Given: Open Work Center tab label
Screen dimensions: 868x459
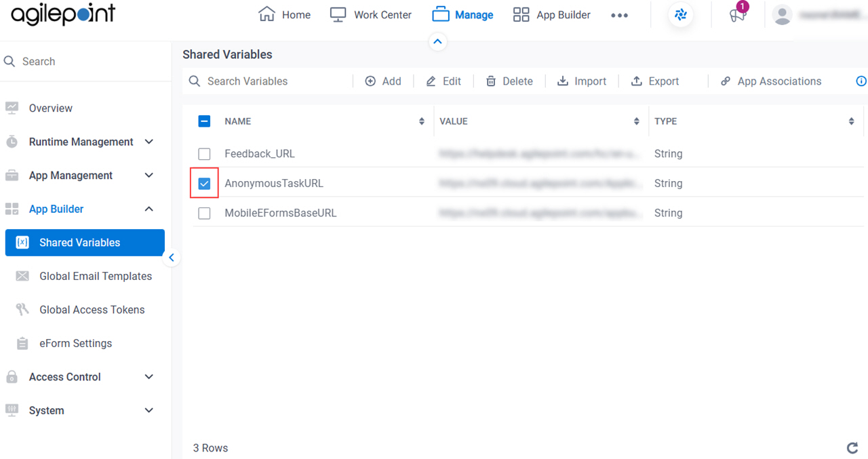Looking at the screenshot, I should (382, 15).
